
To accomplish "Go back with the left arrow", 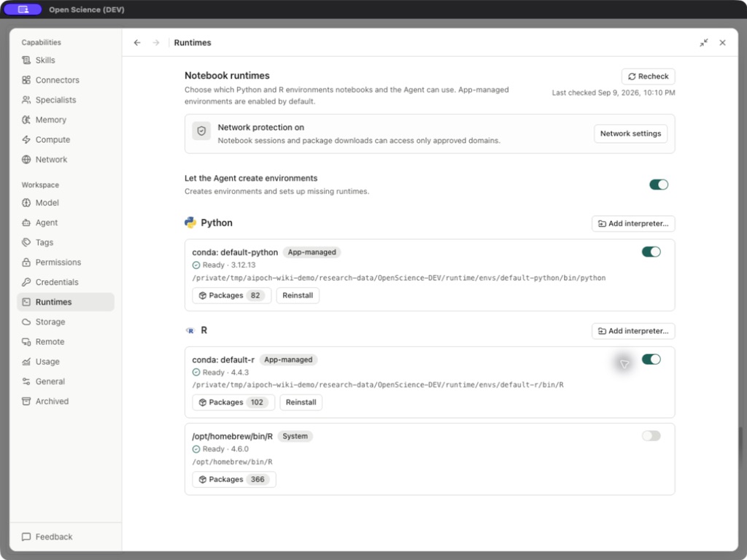I will 137,43.
